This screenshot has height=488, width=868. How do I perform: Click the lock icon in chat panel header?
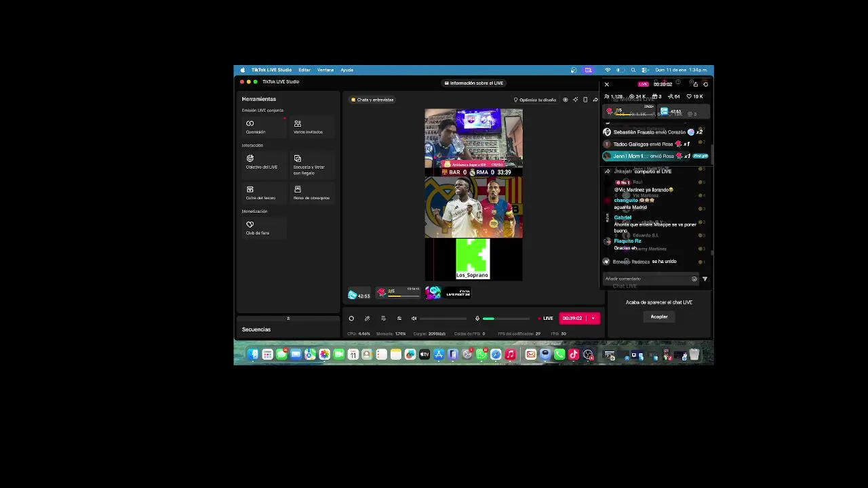click(x=695, y=84)
